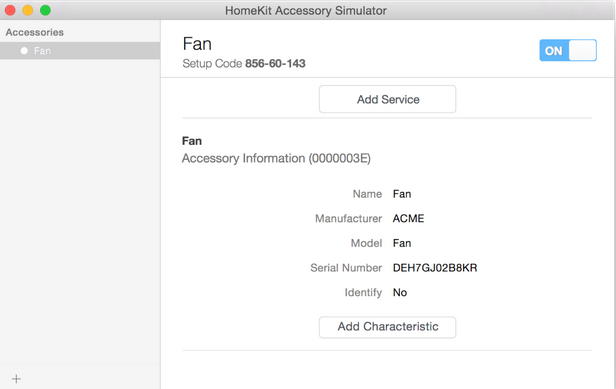Click the Add Characteristic button
The width and height of the screenshot is (616, 389).
point(387,327)
